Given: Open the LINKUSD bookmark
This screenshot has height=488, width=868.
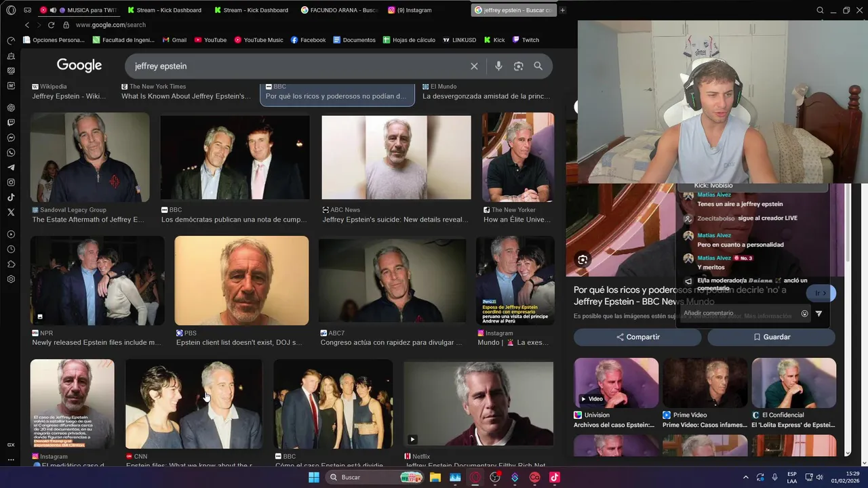Looking at the screenshot, I should click(x=459, y=40).
